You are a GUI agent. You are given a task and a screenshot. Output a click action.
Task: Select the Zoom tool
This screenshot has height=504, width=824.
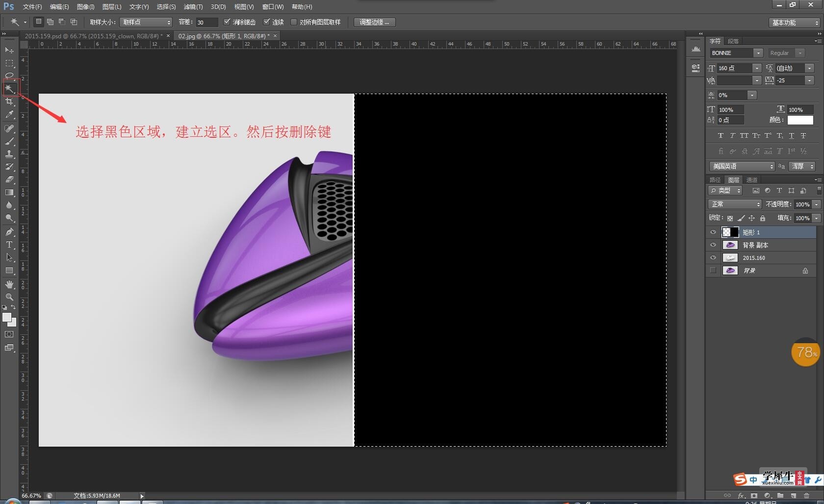click(9, 297)
